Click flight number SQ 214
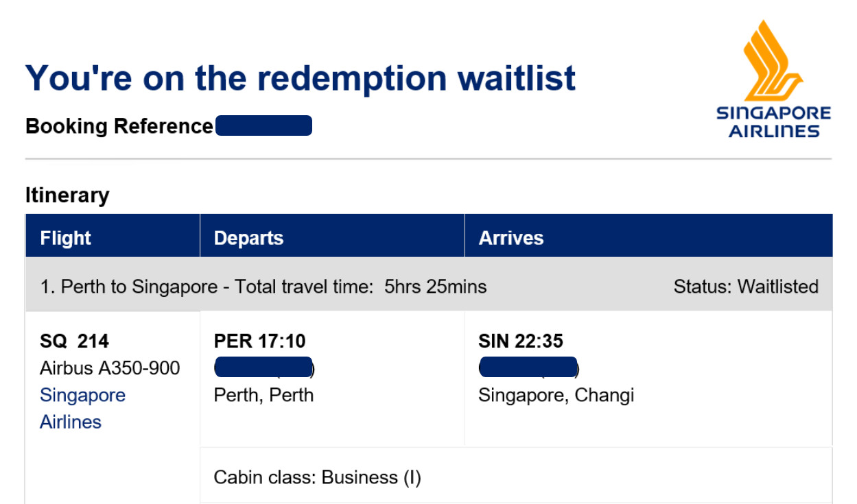857x504 pixels. coord(74,341)
